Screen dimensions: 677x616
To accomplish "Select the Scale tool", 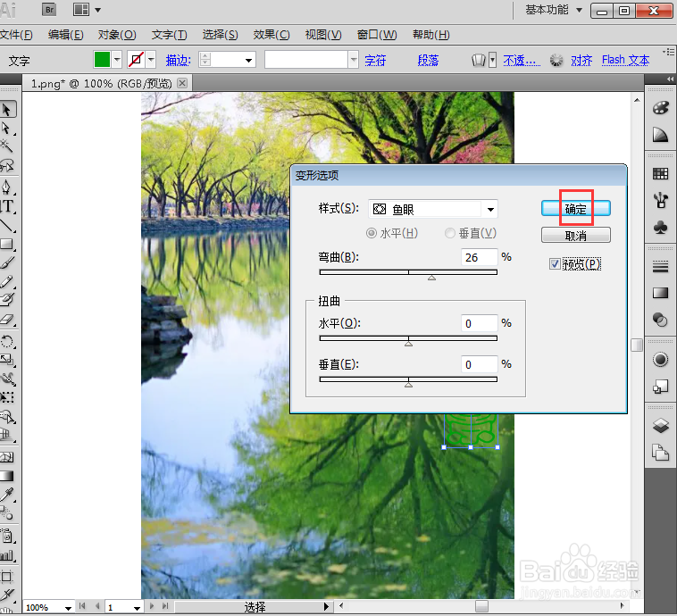I will 6,360.
